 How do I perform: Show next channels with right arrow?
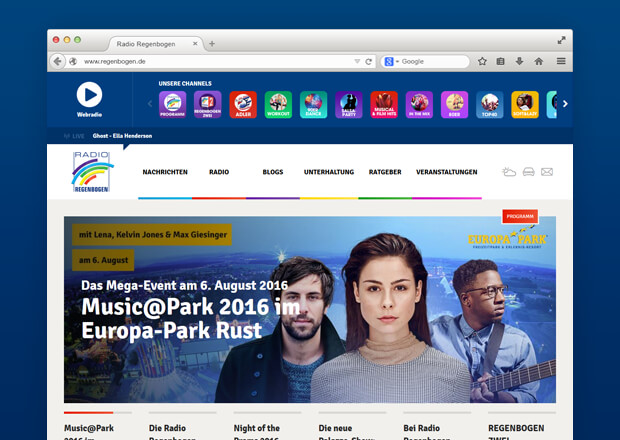click(565, 104)
